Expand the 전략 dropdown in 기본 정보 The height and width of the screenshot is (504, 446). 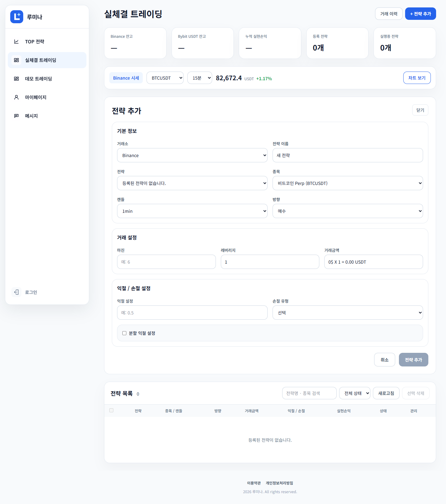(192, 183)
